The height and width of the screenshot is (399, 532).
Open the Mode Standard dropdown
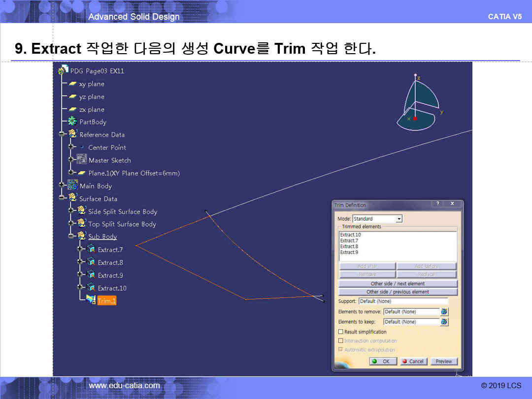click(x=399, y=219)
